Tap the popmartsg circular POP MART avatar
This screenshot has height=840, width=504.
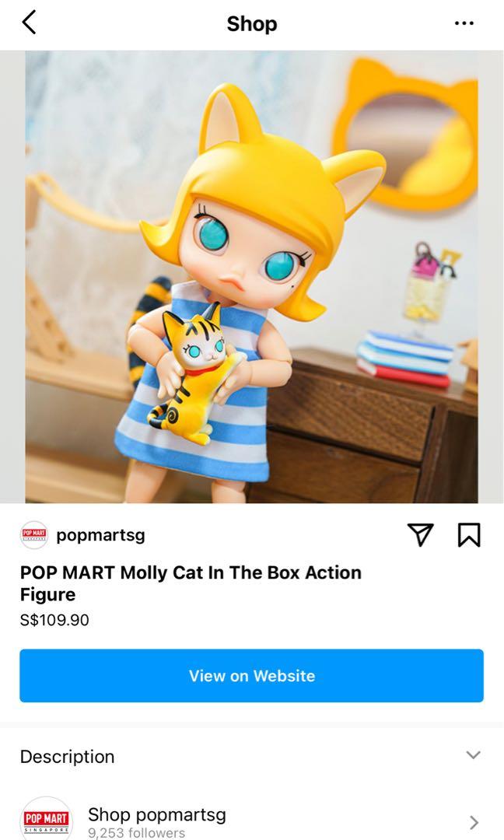click(x=33, y=534)
